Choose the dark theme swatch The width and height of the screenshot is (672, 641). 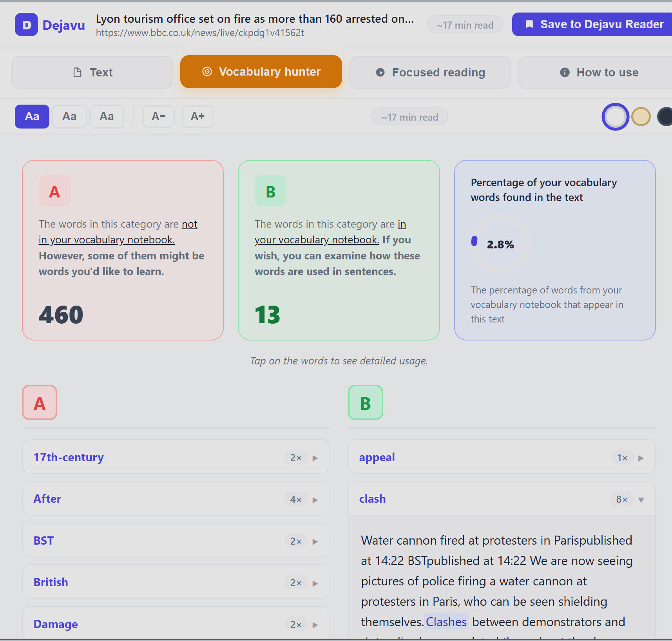point(665,117)
